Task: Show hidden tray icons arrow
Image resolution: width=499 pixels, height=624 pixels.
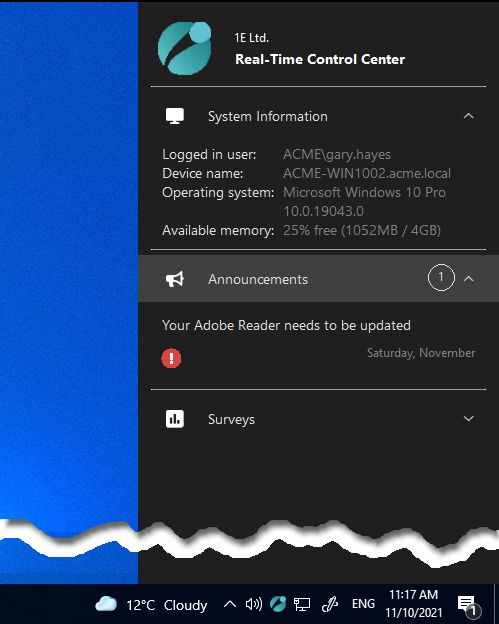Action: [230, 604]
